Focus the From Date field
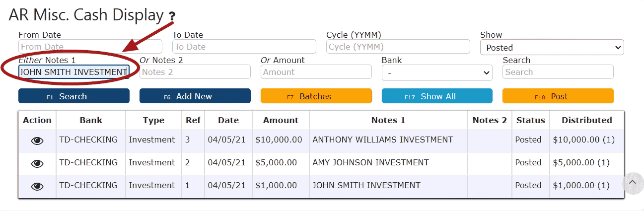This screenshot has width=644, height=211. [90, 47]
